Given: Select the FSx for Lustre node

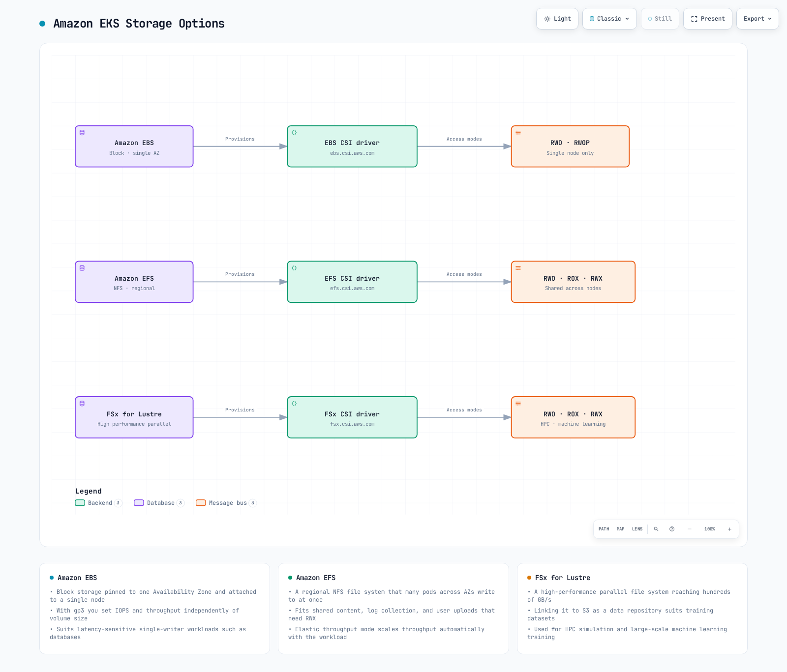Looking at the screenshot, I should (134, 417).
